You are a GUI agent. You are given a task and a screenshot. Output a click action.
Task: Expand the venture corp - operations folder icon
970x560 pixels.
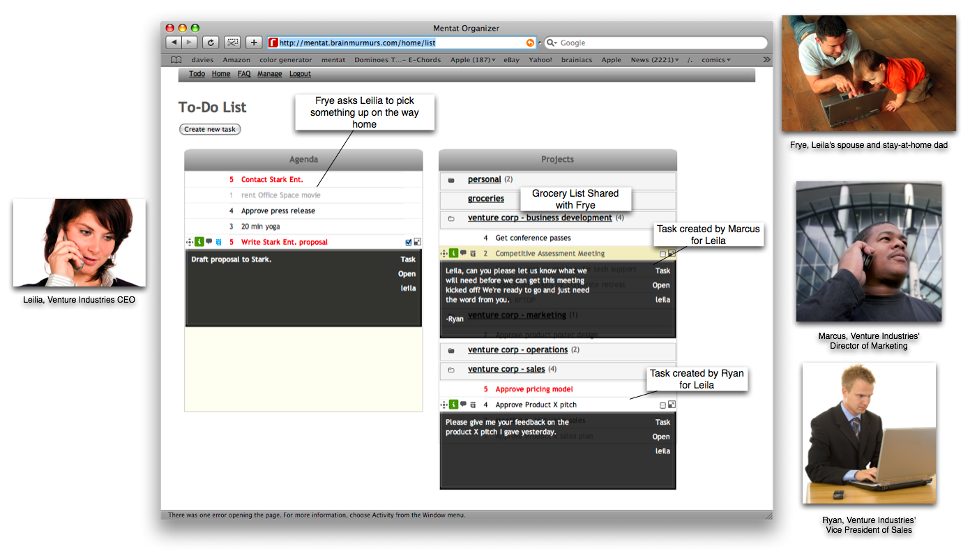[x=451, y=350]
